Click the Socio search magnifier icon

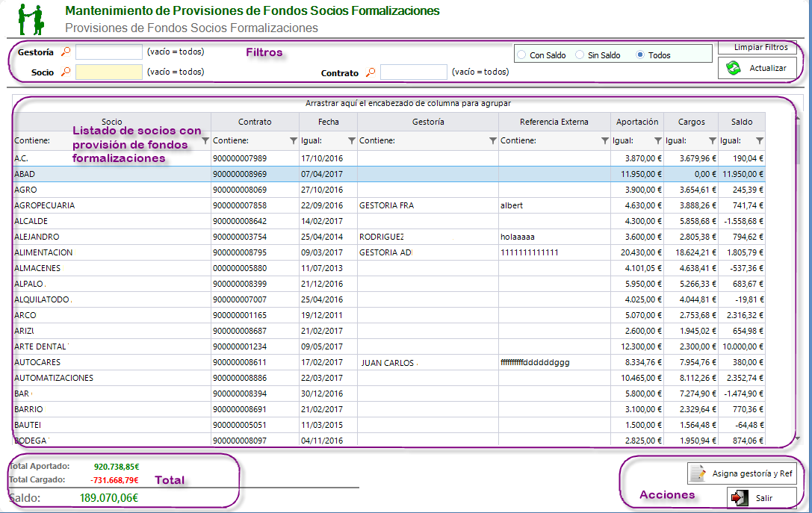[66, 72]
